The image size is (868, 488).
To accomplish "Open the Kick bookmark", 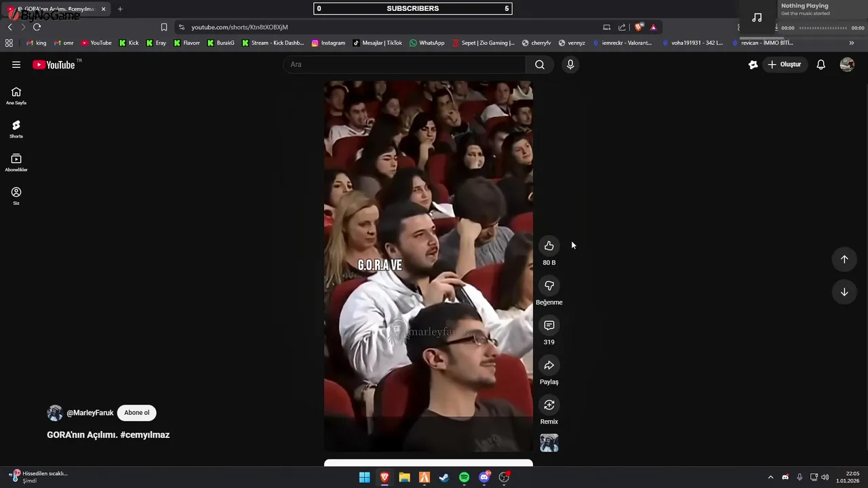I will 129,43.
